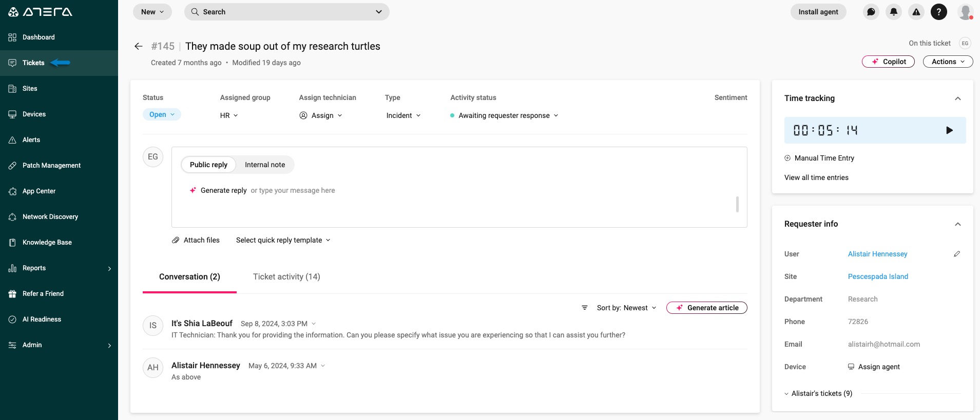980x420 pixels.
Task: Open the Alistair Hennessey user link
Action: pos(877,254)
